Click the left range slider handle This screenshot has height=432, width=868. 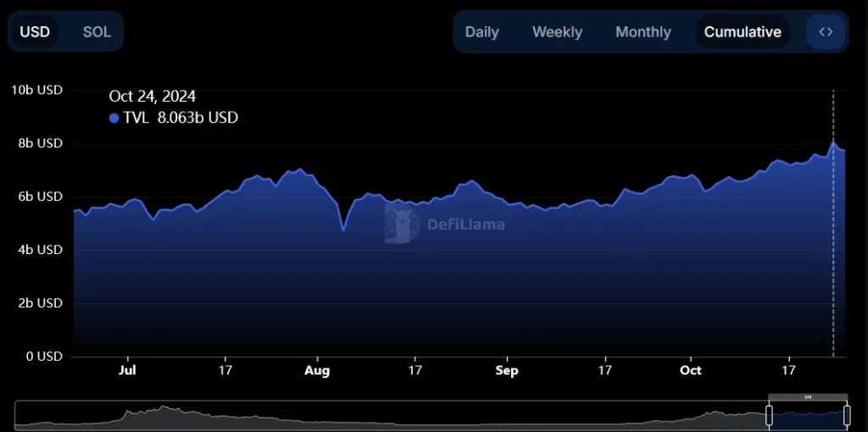click(x=769, y=415)
